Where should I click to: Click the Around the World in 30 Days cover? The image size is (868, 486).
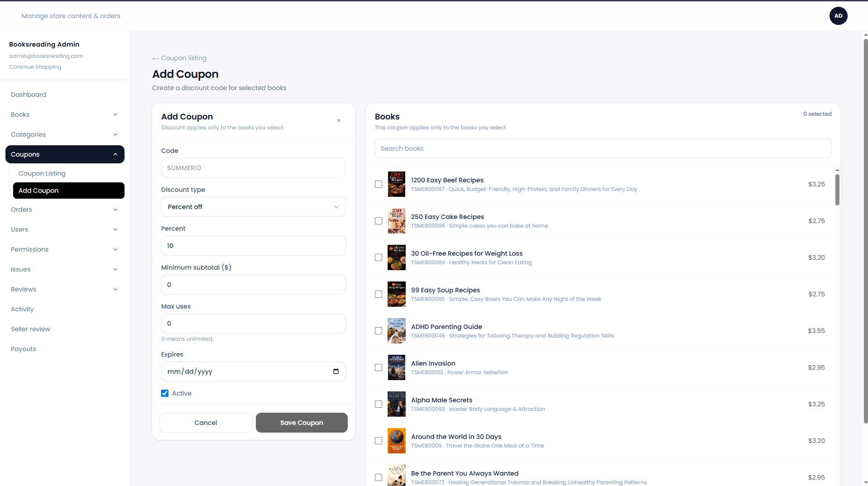(x=396, y=441)
